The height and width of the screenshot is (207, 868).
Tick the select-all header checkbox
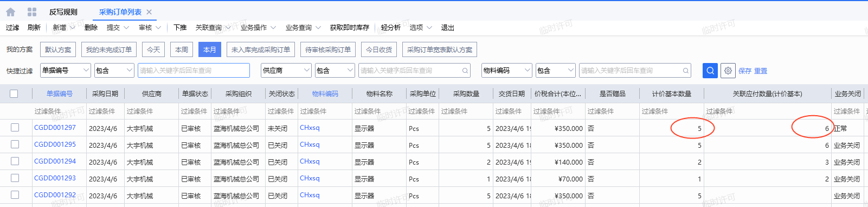pos(14,93)
